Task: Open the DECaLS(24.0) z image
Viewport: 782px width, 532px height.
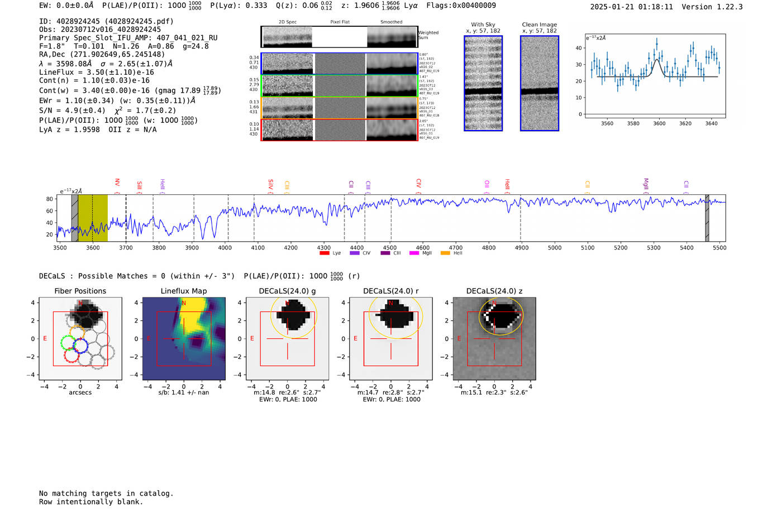Action: coord(494,339)
